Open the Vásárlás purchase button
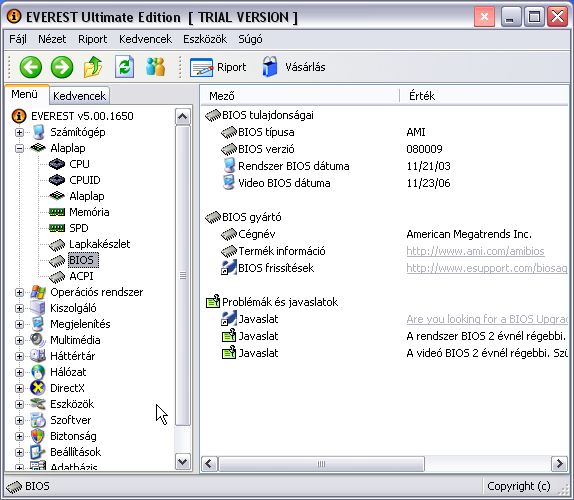The height and width of the screenshot is (500, 574). (x=294, y=67)
